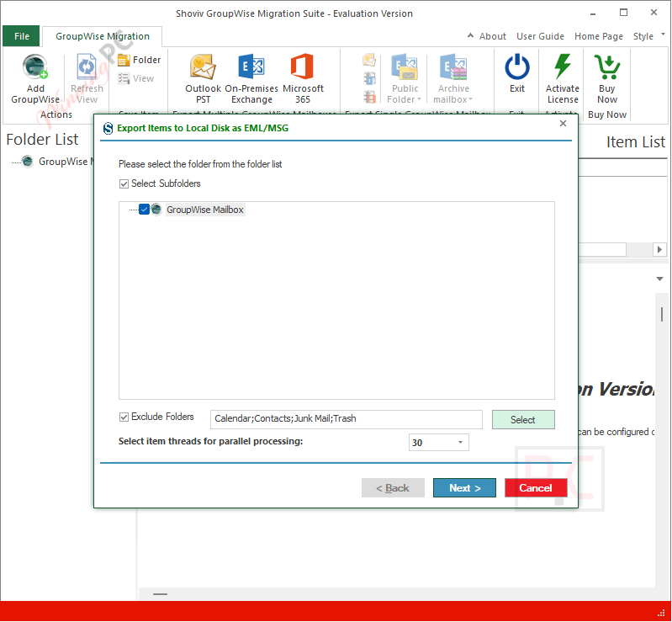
Task: Expand the Public Folder dropdown arrow
Action: tap(419, 99)
